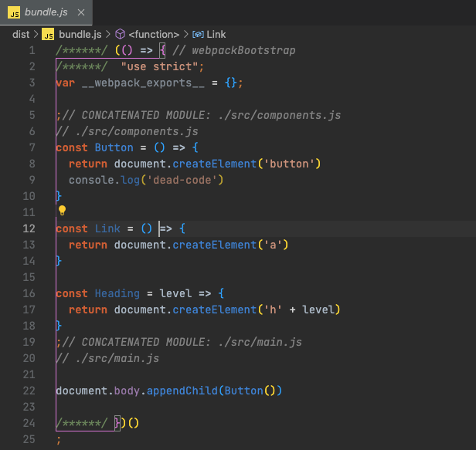Click line number 25 in the gutter

click(29, 439)
